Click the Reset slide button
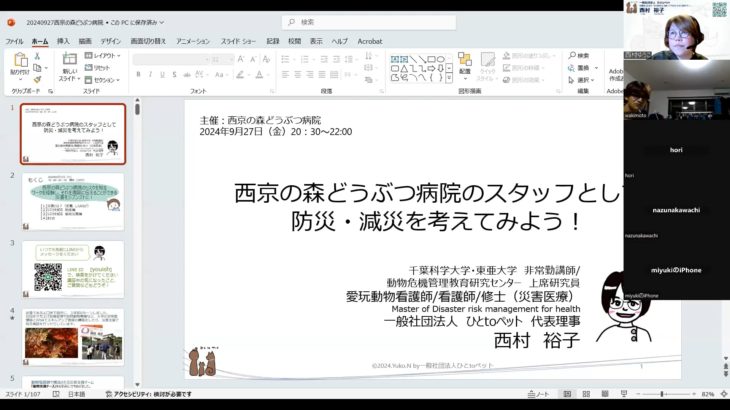730x410 pixels. point(97,67)
